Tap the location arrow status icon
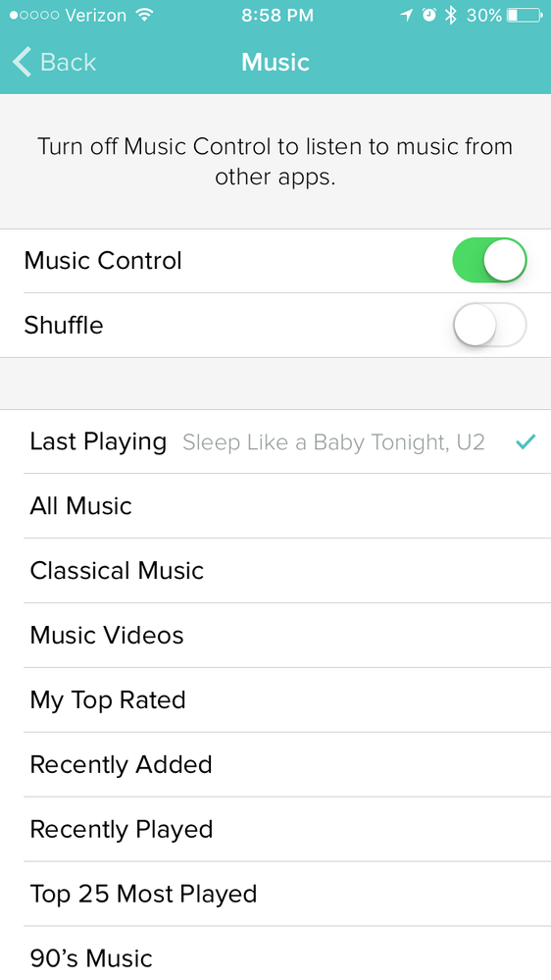Image resolution: width=551 pixels, height=980 pixels. [407, 15]
